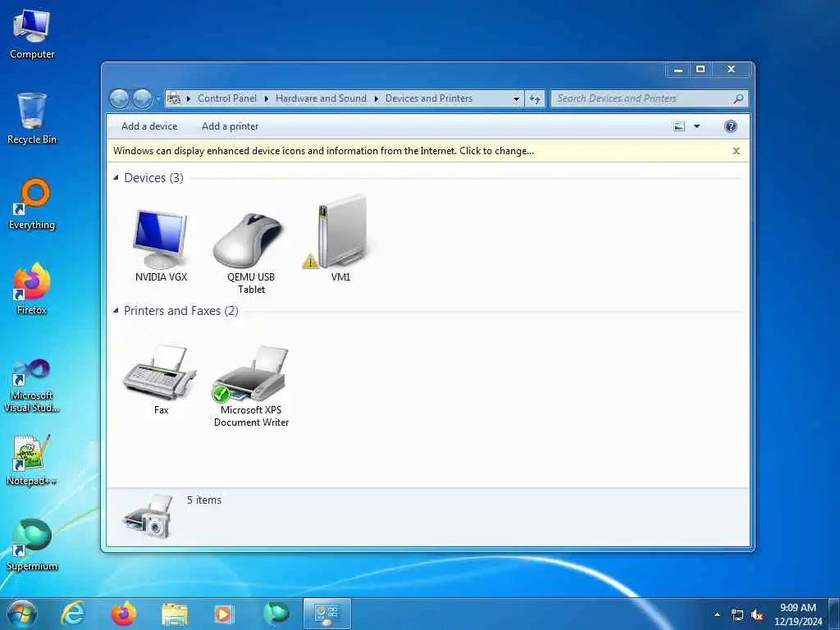Select the VM1 computer device
The image size is (840, 630).
340,239
